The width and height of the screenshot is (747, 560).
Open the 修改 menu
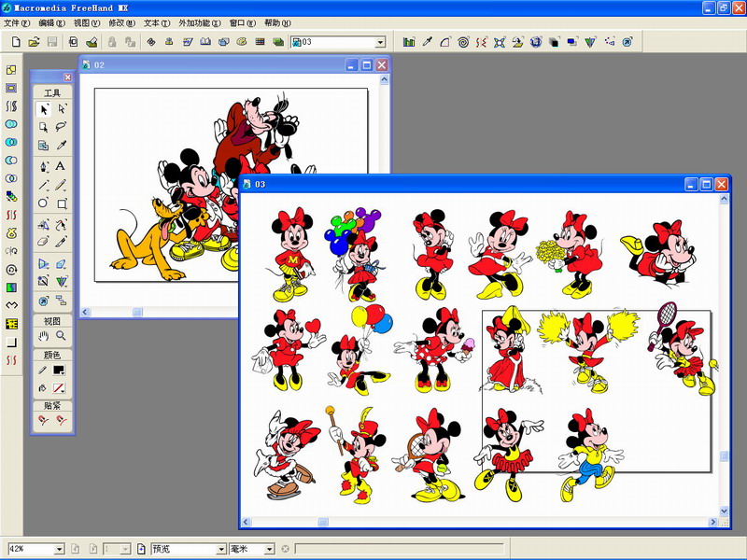[x=122, y=22]
